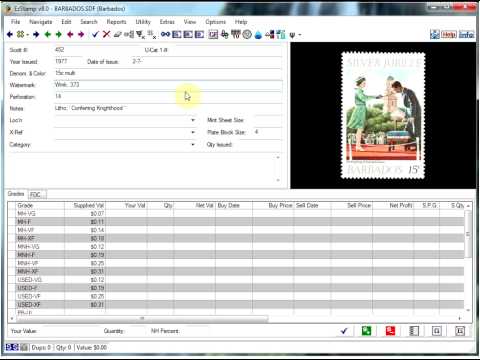Click the binoculars search icon
This screenshot has width=480, height=360.
(165, 34)
